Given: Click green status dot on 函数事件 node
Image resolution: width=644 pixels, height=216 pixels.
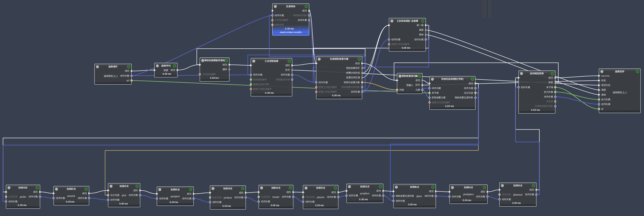Looking at the screenshot, I should 128,67.
